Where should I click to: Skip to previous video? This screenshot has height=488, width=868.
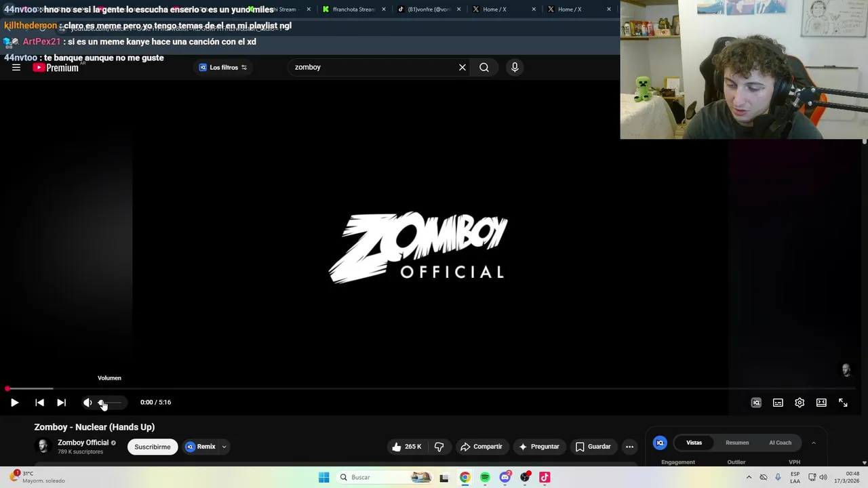(x=39, y=403)
